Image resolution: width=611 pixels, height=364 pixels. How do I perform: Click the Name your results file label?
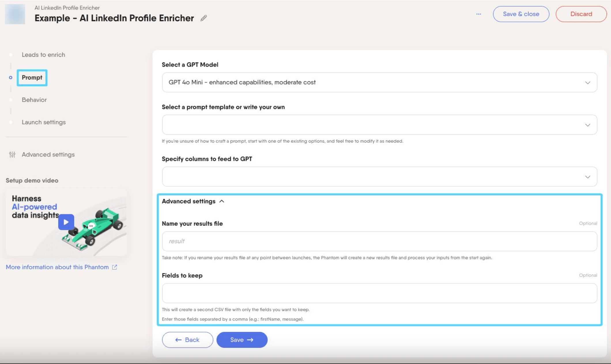[x=192, y=224]
